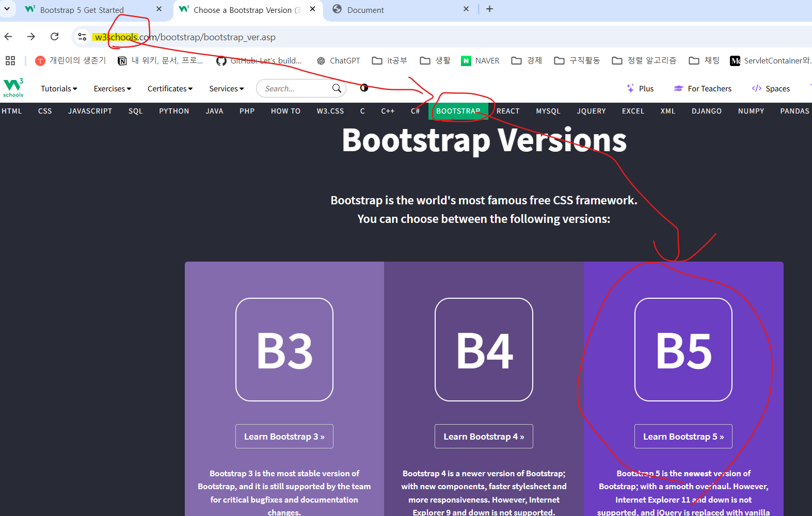Select C++ in the topic bar

click(388, 111)
